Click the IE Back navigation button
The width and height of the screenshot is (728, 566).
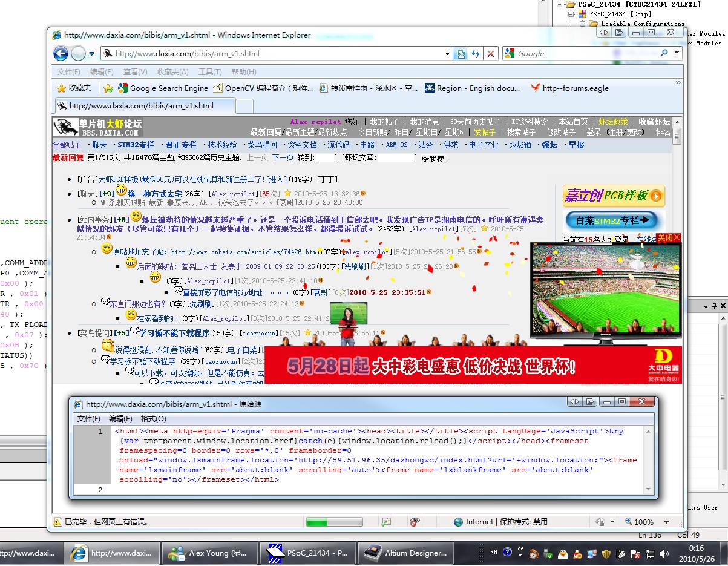pyautogui.click(x=61, y=53)
